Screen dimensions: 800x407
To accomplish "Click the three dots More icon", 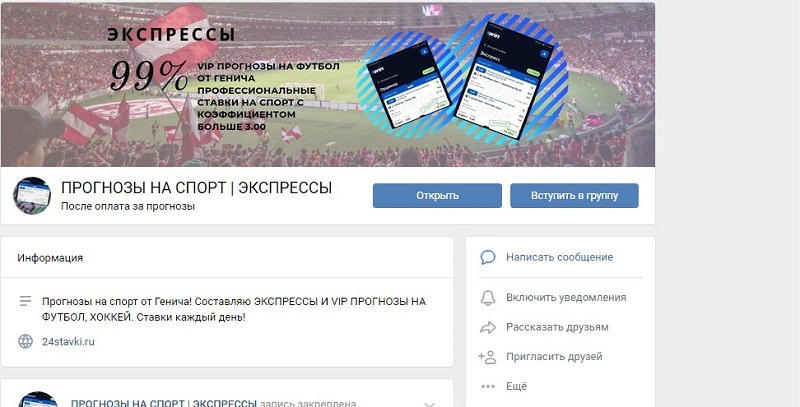I will coord(488,386).
